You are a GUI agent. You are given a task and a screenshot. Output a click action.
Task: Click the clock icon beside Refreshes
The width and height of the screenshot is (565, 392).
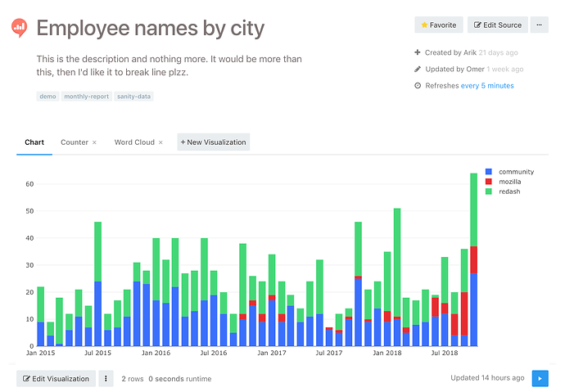pos(418,86)
